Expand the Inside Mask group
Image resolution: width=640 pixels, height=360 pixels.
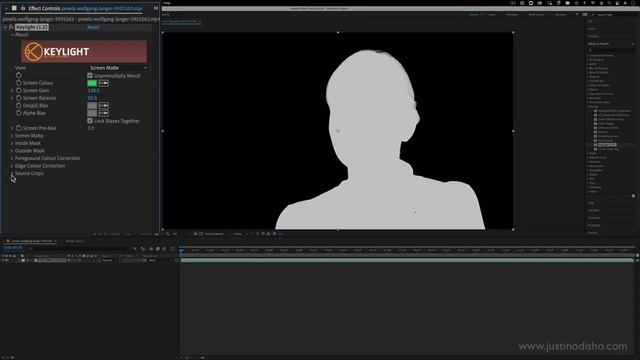tap(12, 143)
